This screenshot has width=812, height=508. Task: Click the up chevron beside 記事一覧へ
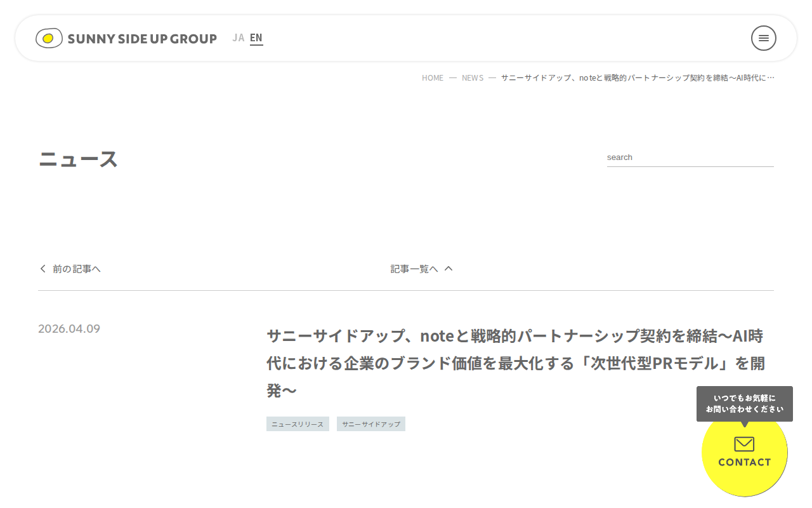tap(449, 269)
